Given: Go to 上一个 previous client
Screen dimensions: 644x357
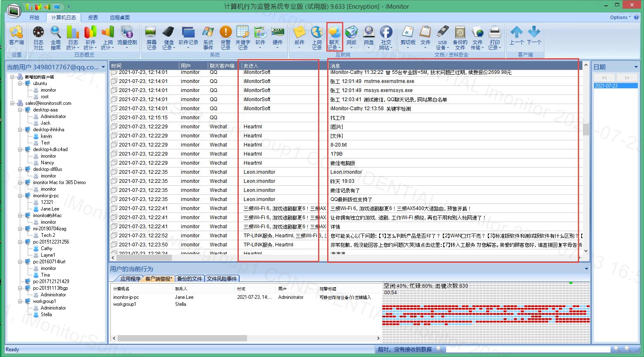Looking at the screenshot, I should click(516, 35).
